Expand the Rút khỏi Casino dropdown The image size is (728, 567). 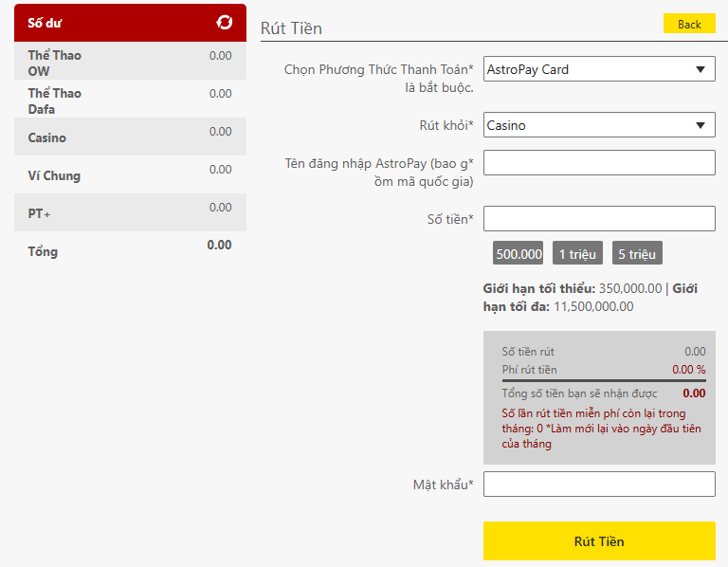599,125
